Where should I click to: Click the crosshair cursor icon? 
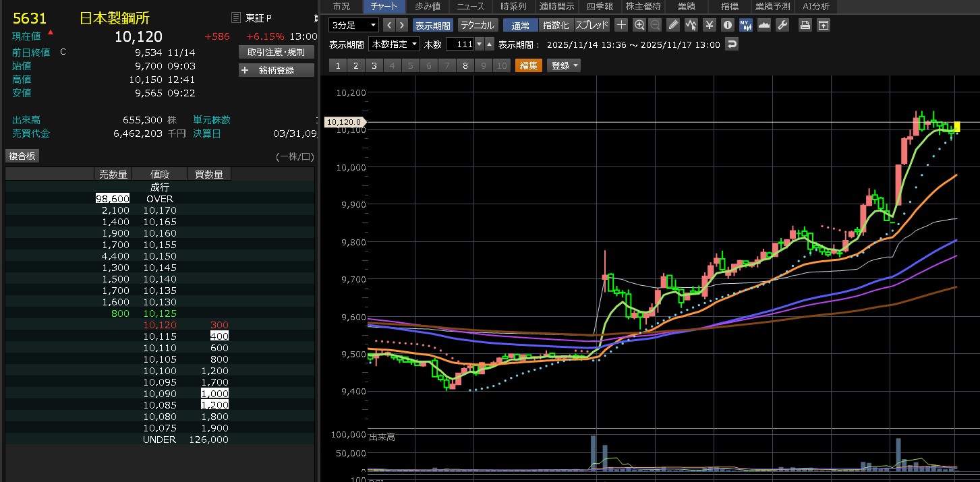621,25
